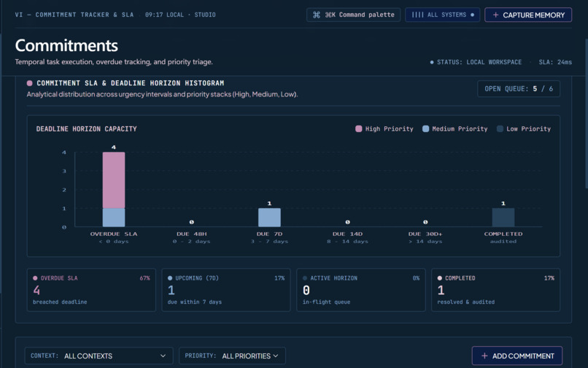The image size is (588, 368).
Task: Select the ACTIVE HORIZON summary card
Action: pyautogui.click(x=360, y=290)
